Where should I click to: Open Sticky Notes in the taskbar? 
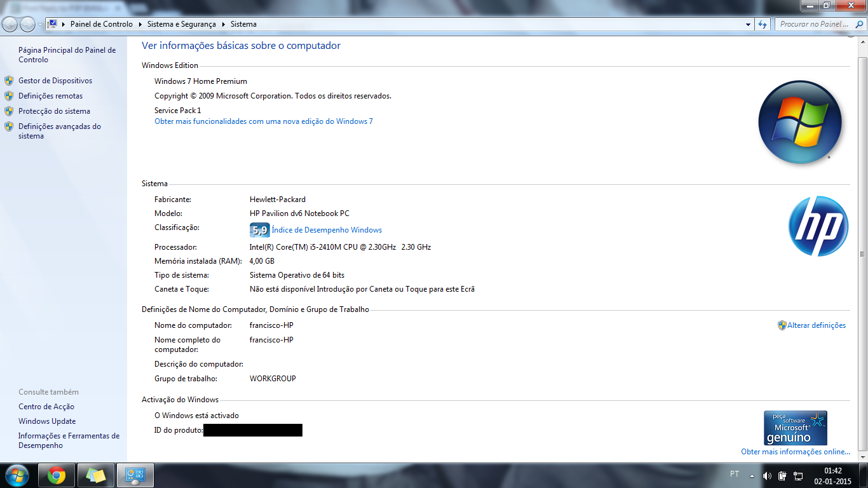(x=96, y=475)
